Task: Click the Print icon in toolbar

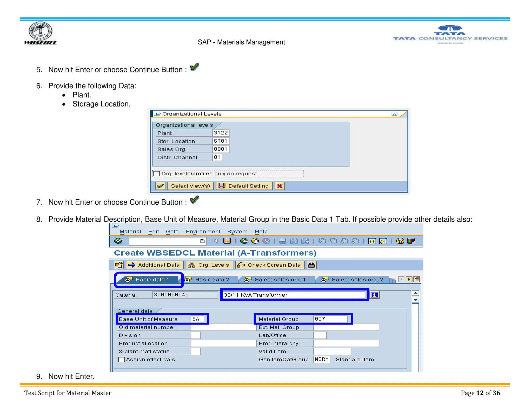Action: coord(283,241)
